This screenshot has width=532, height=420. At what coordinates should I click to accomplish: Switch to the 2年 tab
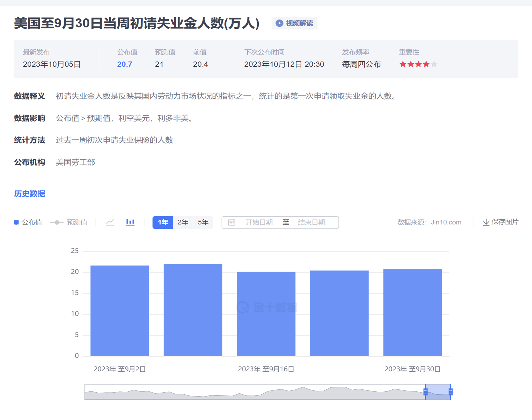[x=183, y=222]
